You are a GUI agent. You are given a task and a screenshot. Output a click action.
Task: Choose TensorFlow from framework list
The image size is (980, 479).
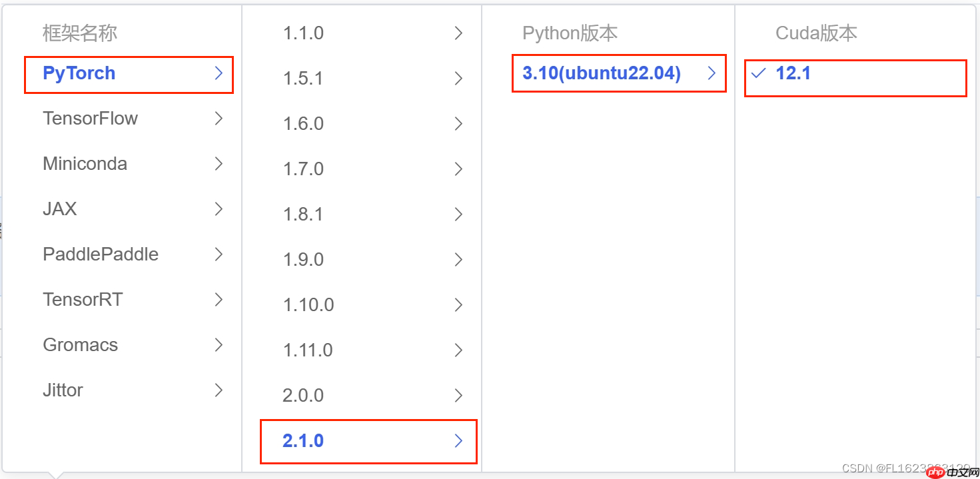[x=90, y=119]
